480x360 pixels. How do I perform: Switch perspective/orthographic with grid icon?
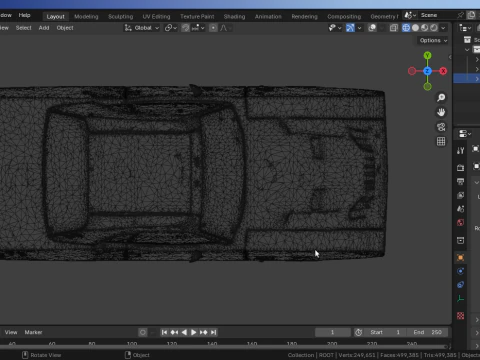coord(441,142)
